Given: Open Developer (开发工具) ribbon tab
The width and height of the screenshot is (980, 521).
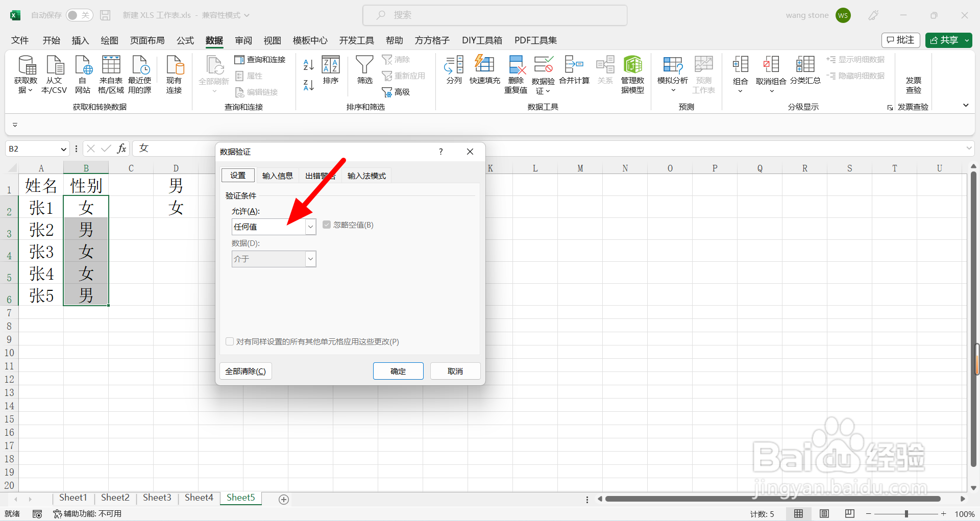Looking at the screenshot, I should [x=356, y=40].
